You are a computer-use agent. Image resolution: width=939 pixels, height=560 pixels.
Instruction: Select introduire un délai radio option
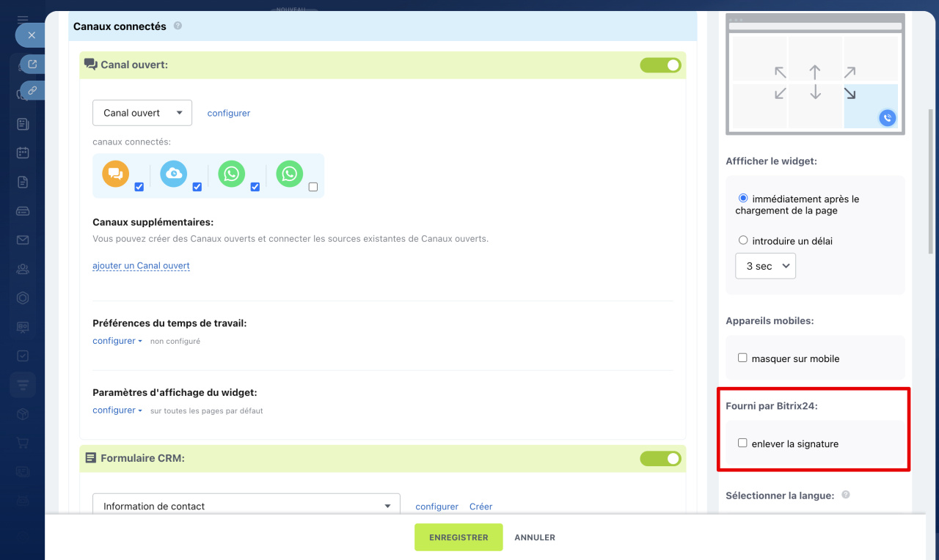tap(743, 240)
